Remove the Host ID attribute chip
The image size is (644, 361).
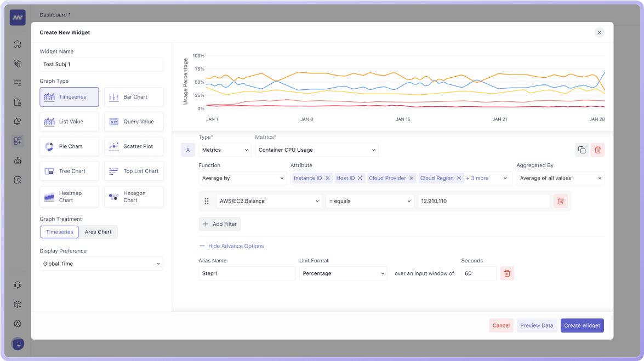[360, 178]
